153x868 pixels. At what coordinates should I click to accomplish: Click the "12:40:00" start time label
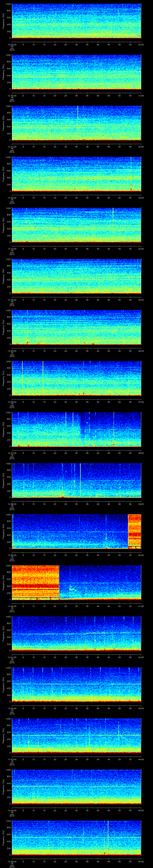(12, 606)
